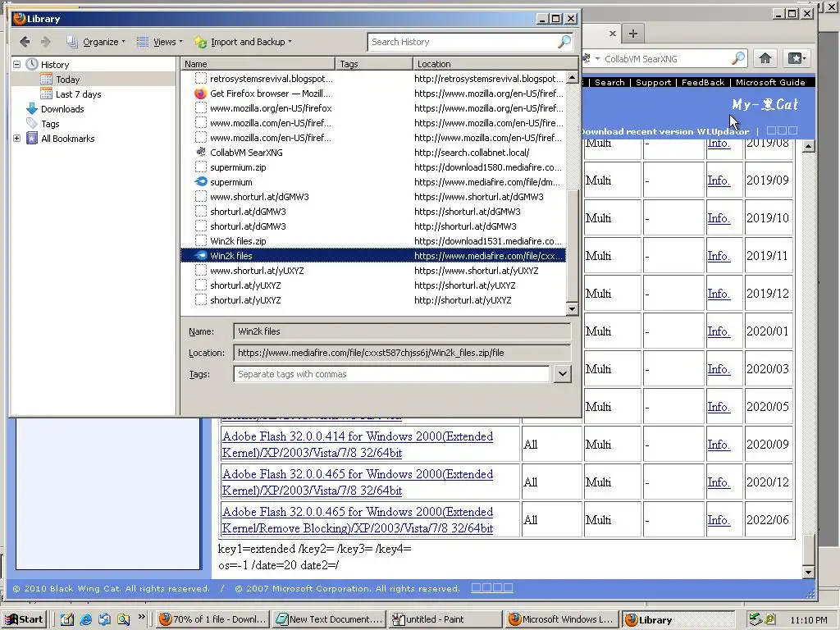Close the current browser tab
Image resolution: width=840 pixels, height=630 pixels.
[x=613, y=33]
